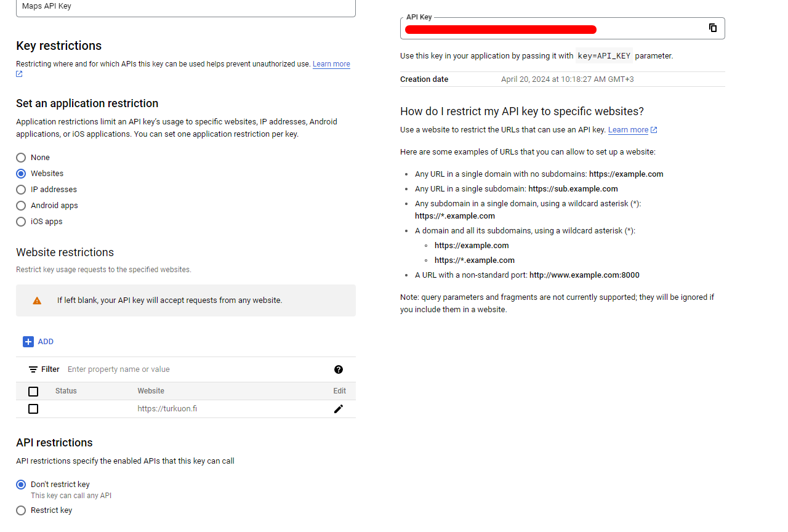
Task: Click the pencil edit icon for turkuon.fi
Action: [x=338, y=409]
